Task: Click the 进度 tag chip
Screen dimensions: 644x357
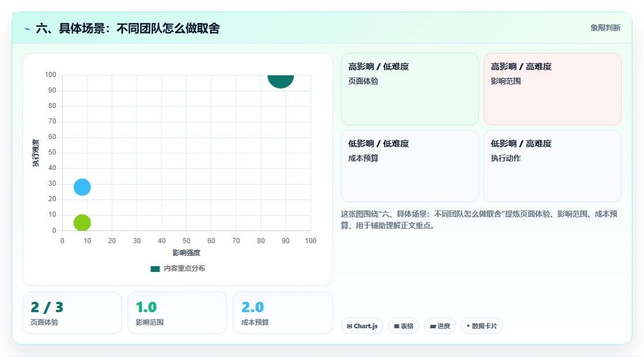Action: pyautogui.click(x=439, y=326)
